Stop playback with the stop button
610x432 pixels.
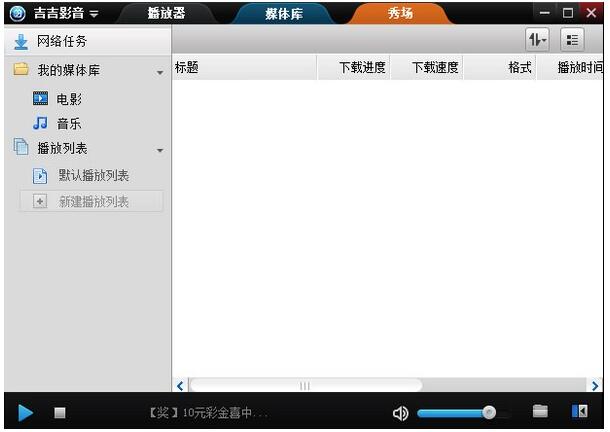click(60, 413)
